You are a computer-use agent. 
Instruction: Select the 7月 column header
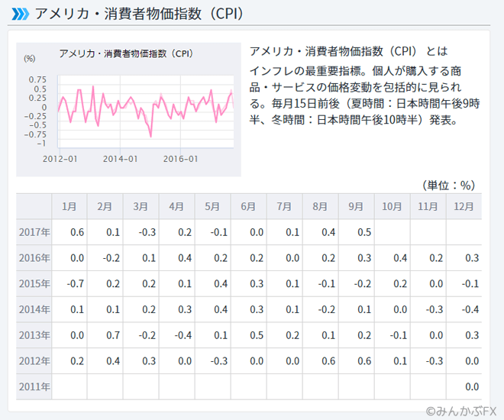click(285, 206)
